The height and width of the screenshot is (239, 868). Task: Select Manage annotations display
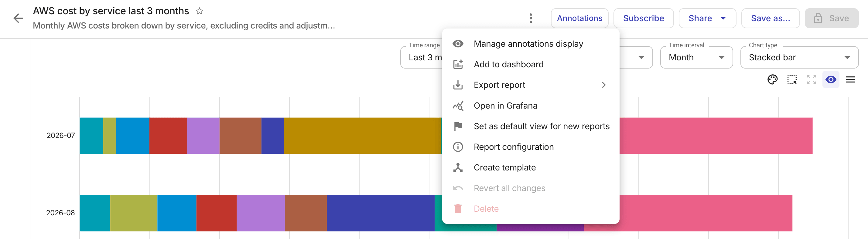click(531, 44)
